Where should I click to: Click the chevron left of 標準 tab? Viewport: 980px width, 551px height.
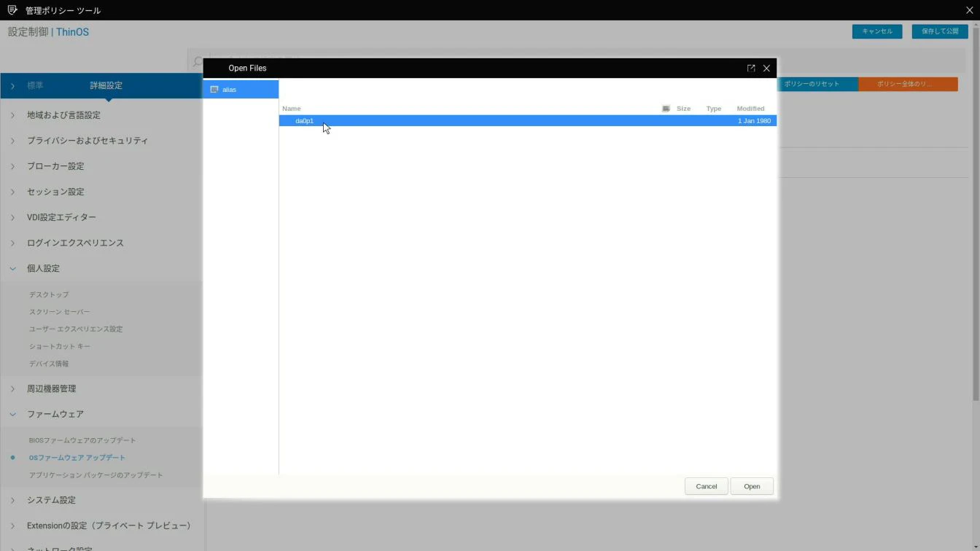coord(12,86)
